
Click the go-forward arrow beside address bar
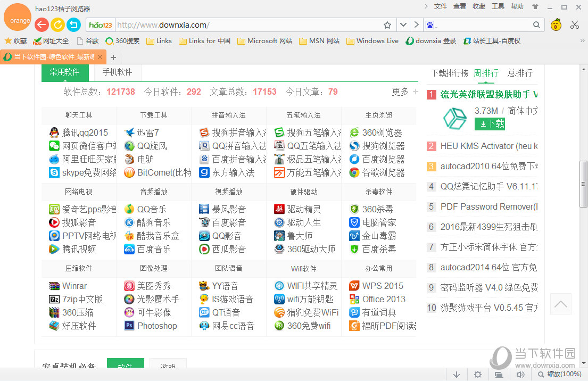(x=416, y=25)
